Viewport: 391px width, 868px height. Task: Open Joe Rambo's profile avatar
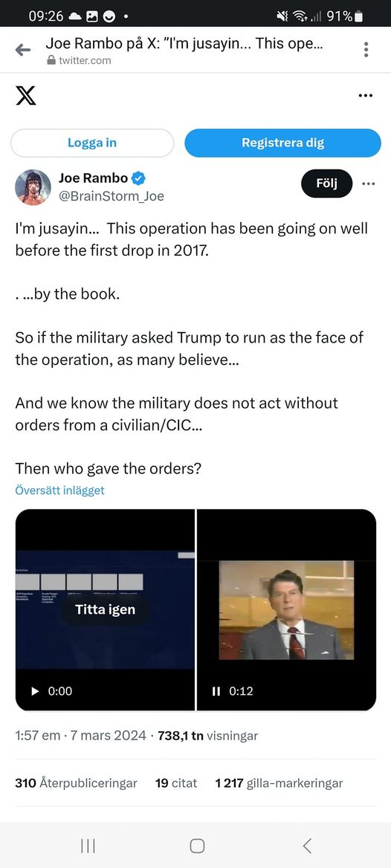[33, 187]
